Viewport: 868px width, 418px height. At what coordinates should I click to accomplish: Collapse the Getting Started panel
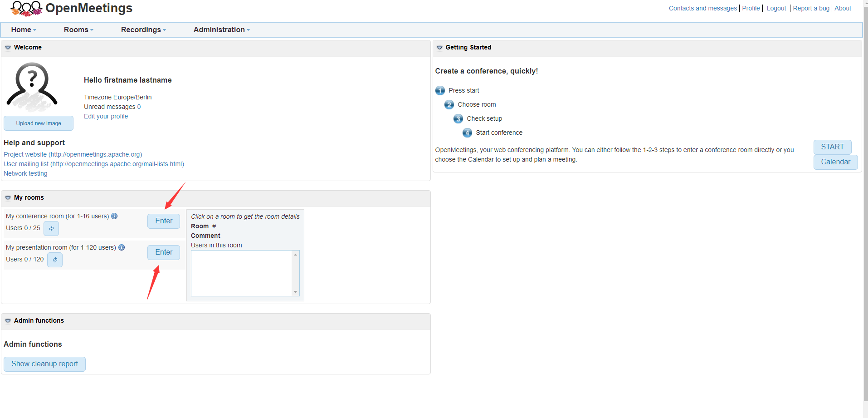coord(439,48)
